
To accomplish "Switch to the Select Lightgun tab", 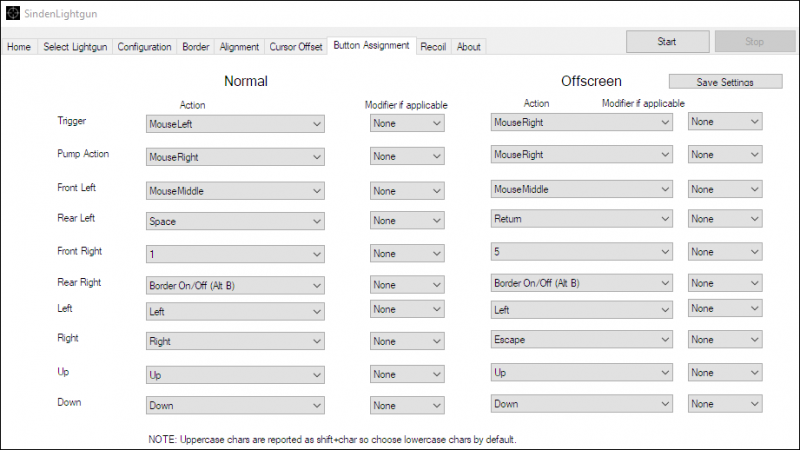I will click(75, 47).
